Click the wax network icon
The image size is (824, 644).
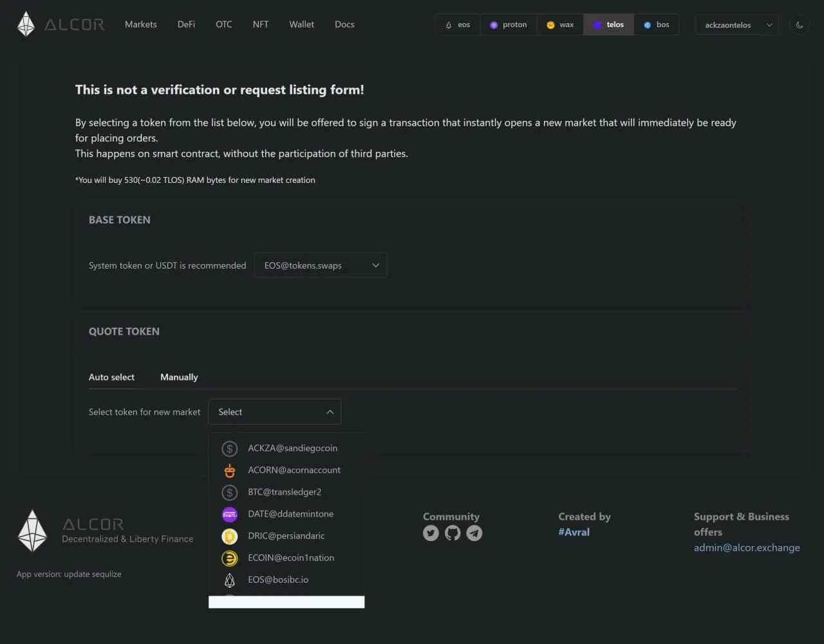[550, 25]
